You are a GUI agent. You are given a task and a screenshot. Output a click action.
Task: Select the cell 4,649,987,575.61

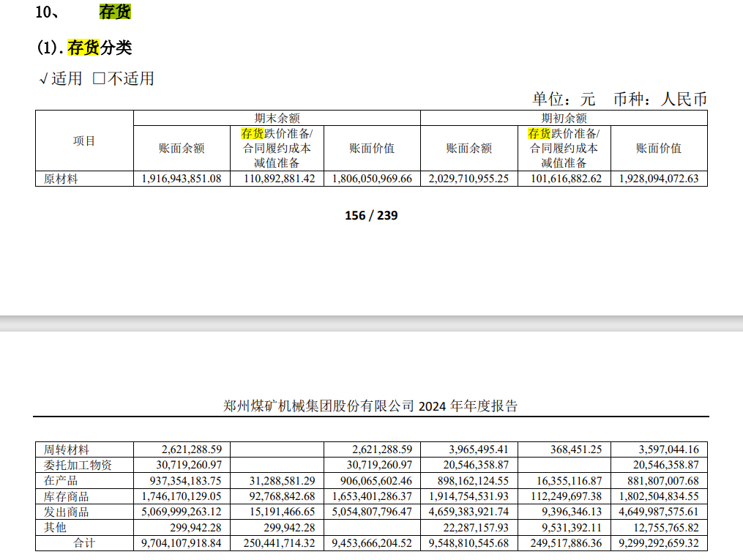pyautogui.click(x=659, y=512)
